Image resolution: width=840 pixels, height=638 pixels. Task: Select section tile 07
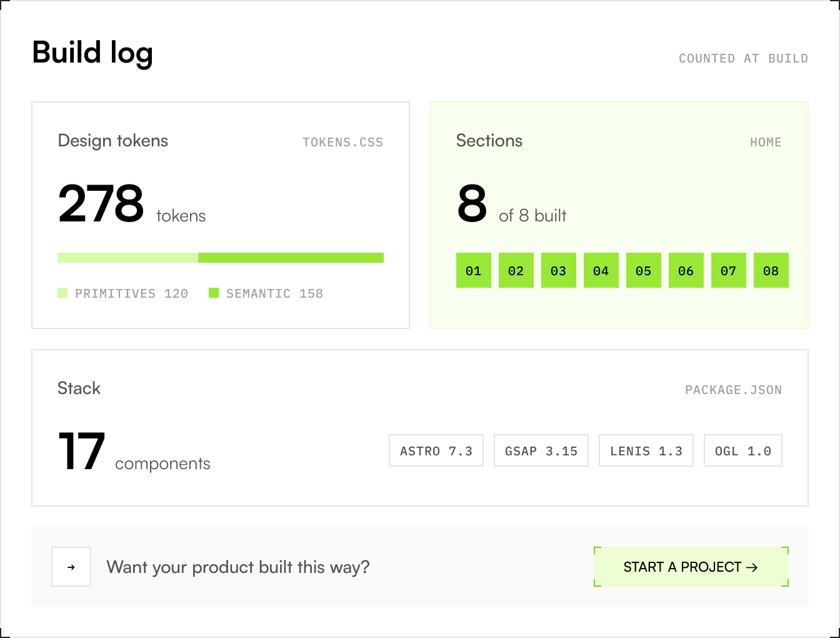729,270
